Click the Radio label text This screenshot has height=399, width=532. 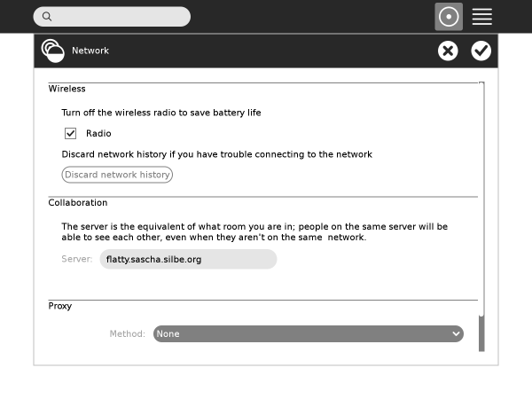coord(98,134)
